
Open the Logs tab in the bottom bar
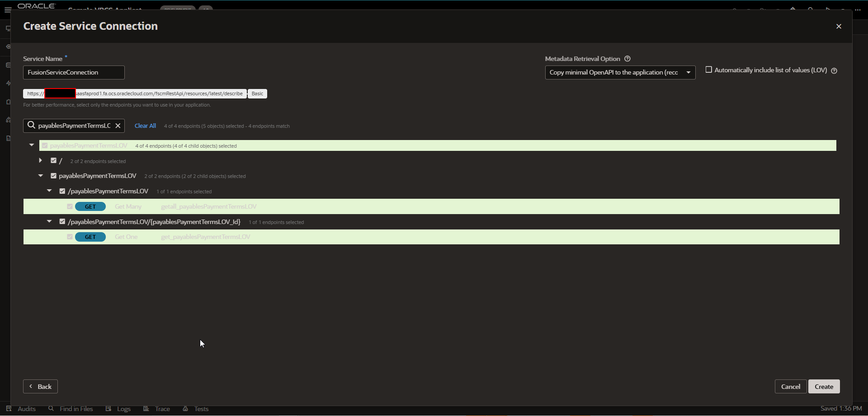tap(118, 409)
